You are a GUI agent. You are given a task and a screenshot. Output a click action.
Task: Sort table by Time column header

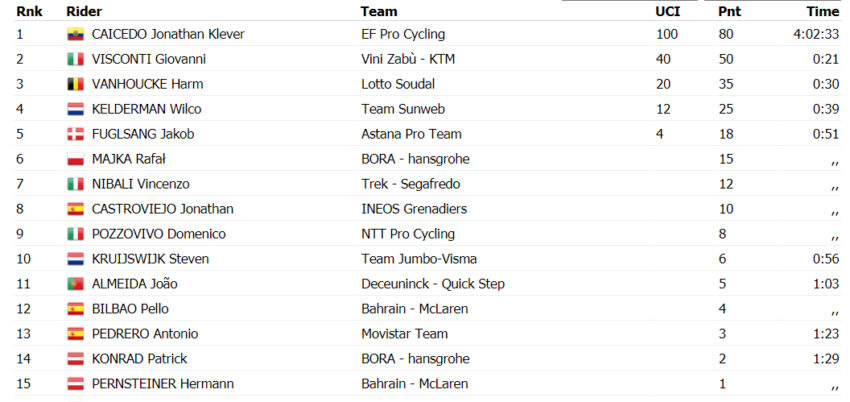point(822,11)
